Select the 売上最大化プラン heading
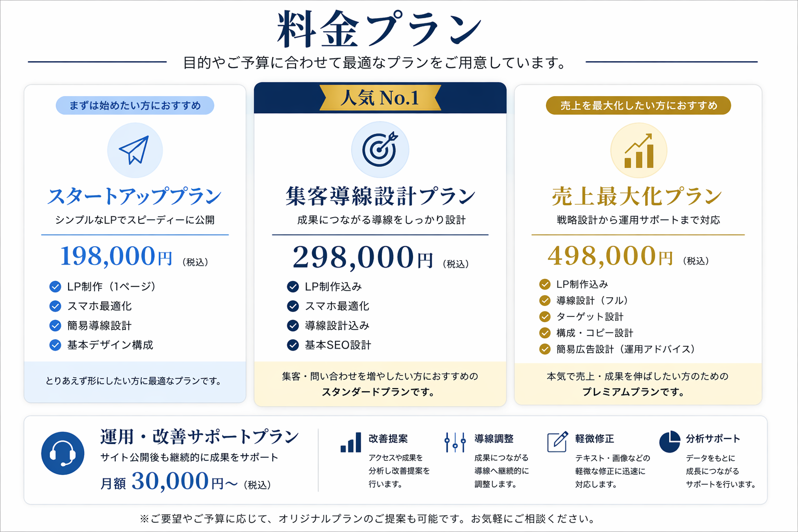The height and width of the screenshot is (532, 798). coord(637,196)
